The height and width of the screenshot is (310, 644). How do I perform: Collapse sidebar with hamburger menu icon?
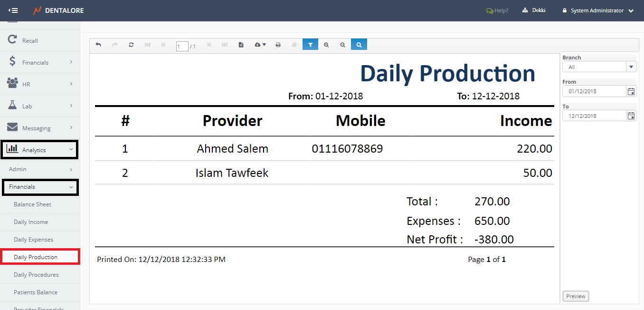tap(13, 10)
